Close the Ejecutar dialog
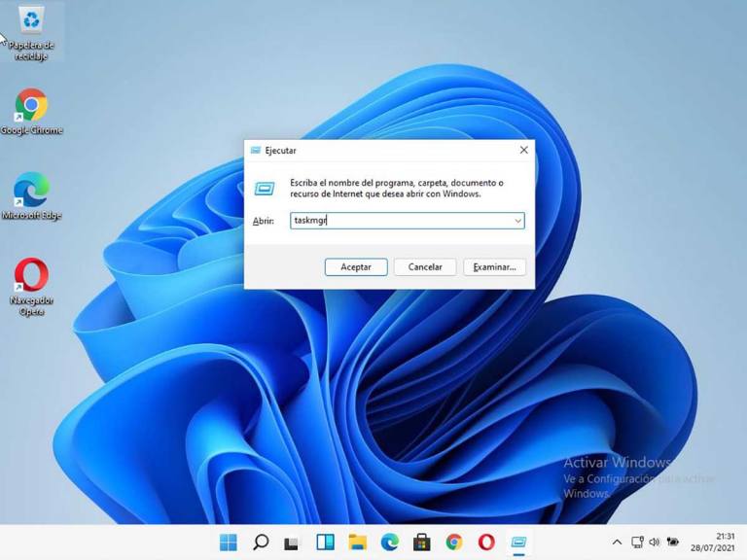Screen dimensions: 747x560 pos(524,150)
